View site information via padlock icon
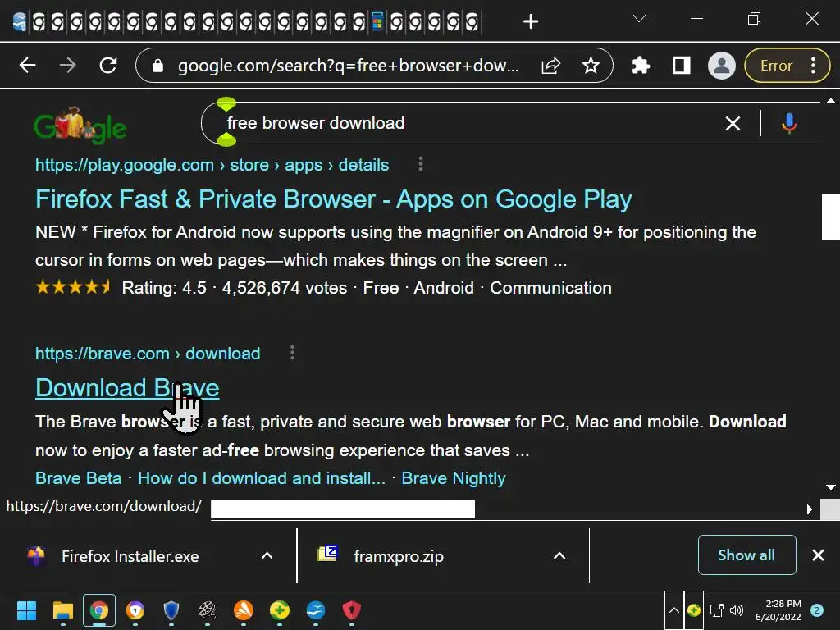 (x=157, y=66)
